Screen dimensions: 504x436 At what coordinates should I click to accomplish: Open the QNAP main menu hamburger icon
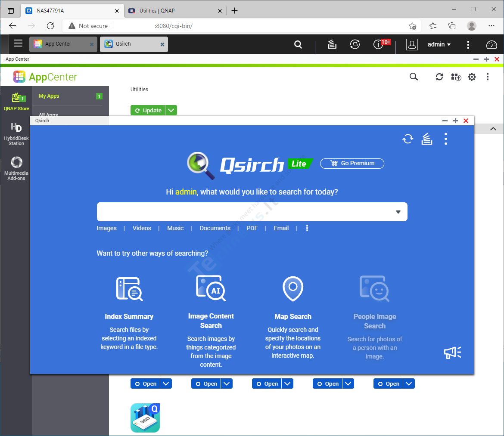tap(19, 43)
